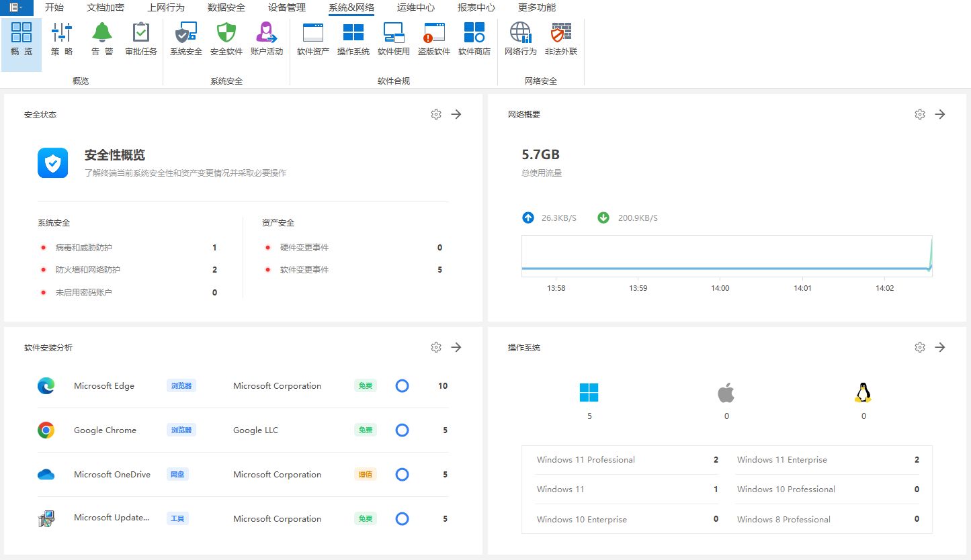Switch to the 设备管理 tab
971x560 pixels.
point(287,8)
